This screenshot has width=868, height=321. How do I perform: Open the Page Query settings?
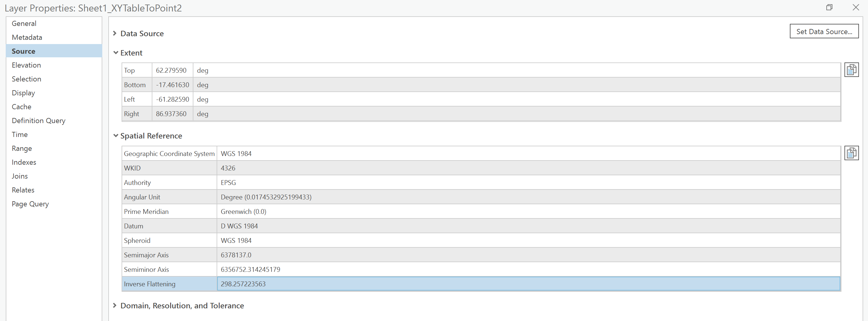(30, 204)
